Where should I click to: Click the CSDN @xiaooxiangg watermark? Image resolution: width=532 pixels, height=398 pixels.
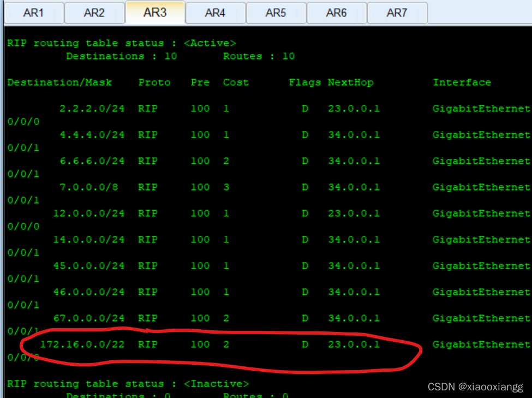475,387
